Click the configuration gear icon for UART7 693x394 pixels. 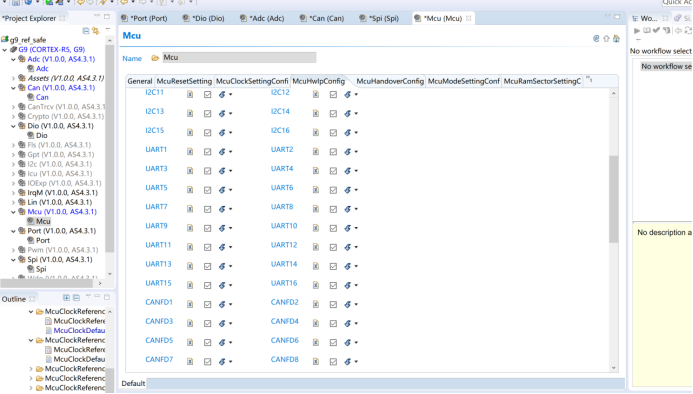pos(222,209)
